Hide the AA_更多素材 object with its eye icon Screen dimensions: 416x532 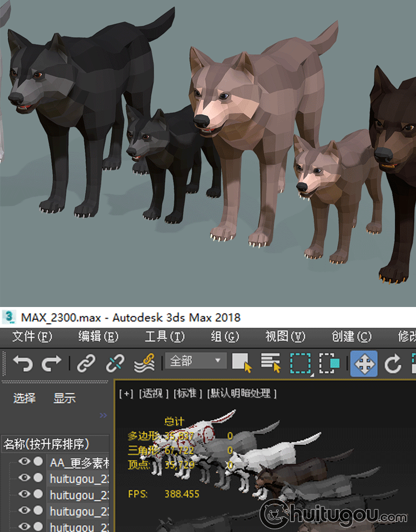click(24, 462)
